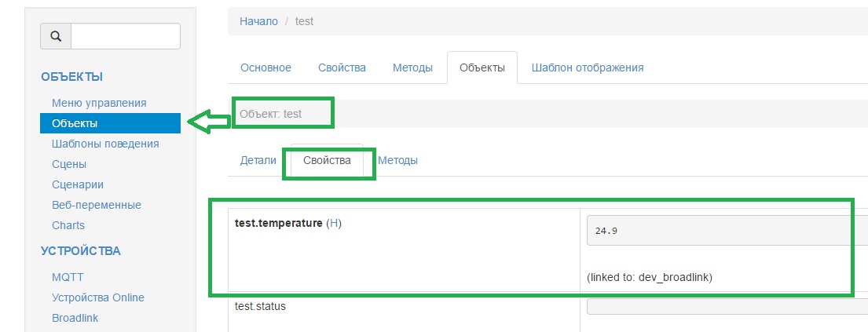Click the Начало breadcrumb link
Viewport: 868px width, 332px height.
[258, 21]
